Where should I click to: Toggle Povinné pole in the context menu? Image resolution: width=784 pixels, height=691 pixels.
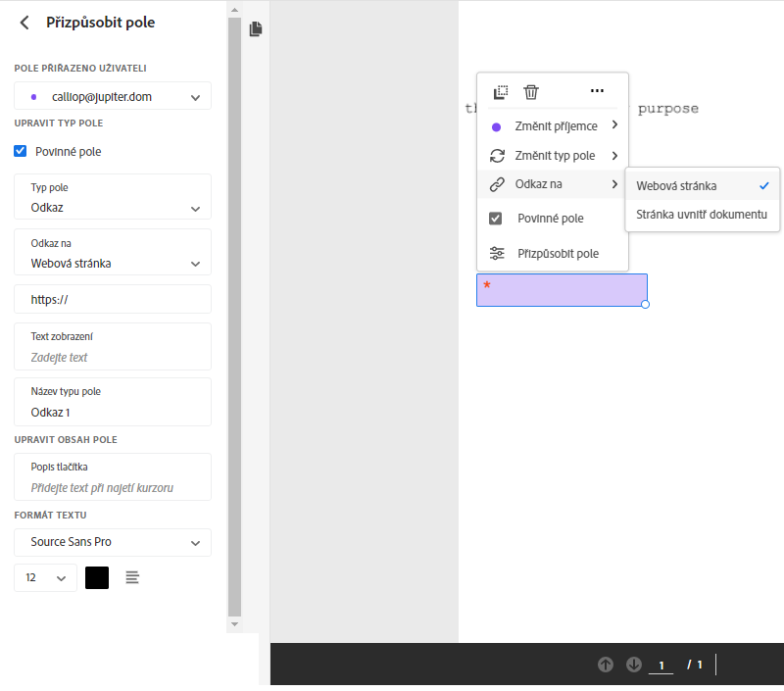(x=550, y=219)
